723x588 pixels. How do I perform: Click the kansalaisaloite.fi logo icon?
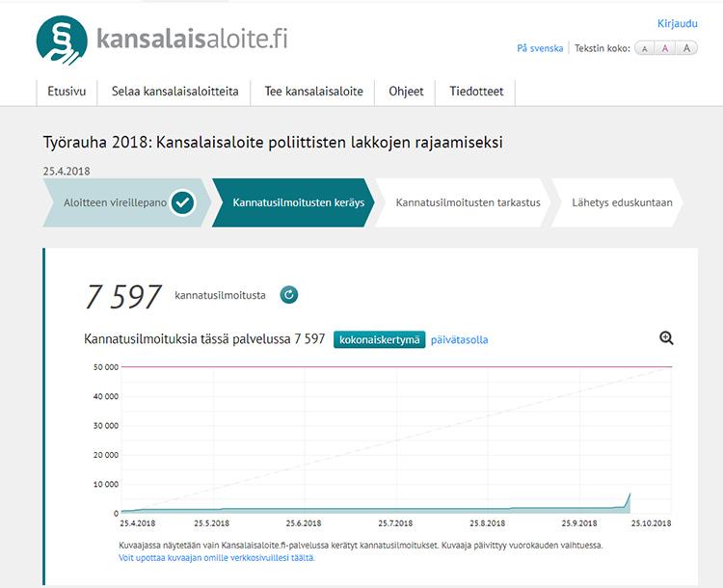62,40
